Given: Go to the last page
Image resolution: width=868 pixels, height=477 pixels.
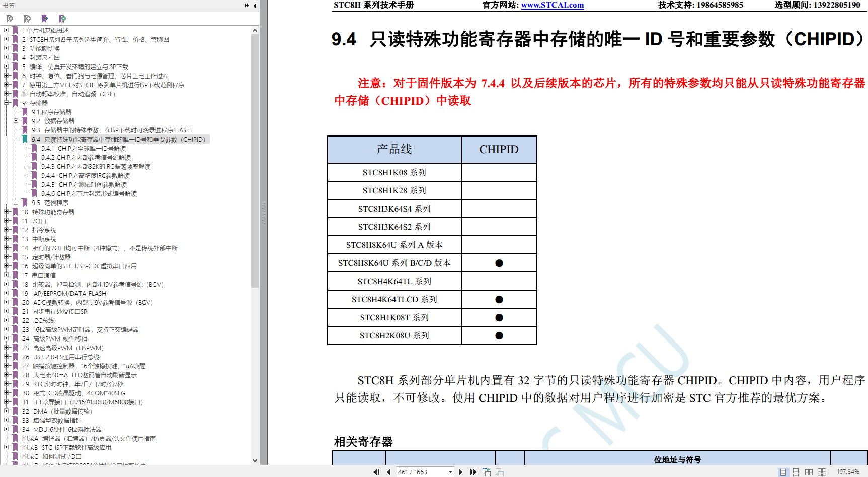Looking at the screenshot, I should pos(473,472).
